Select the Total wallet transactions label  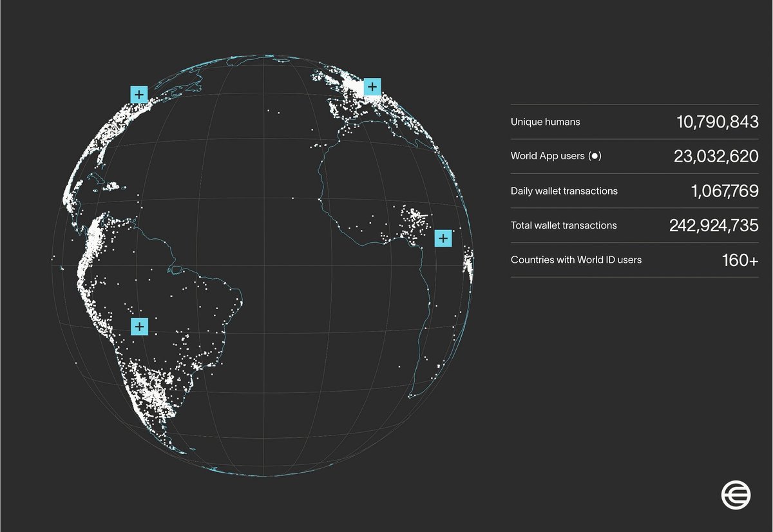pyautogui.click(x=564, y=225)
